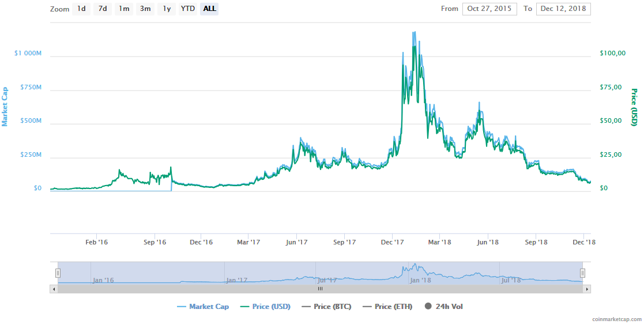This screenshot has height=328, width=644.
Task: Show Price (BTC) series via legend
Action: click(326, 307)
